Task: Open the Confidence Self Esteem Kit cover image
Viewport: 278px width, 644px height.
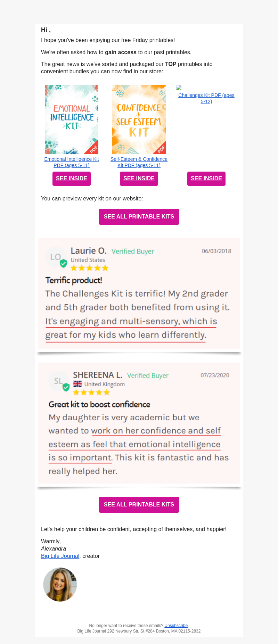Action: [x=139, y=119]
